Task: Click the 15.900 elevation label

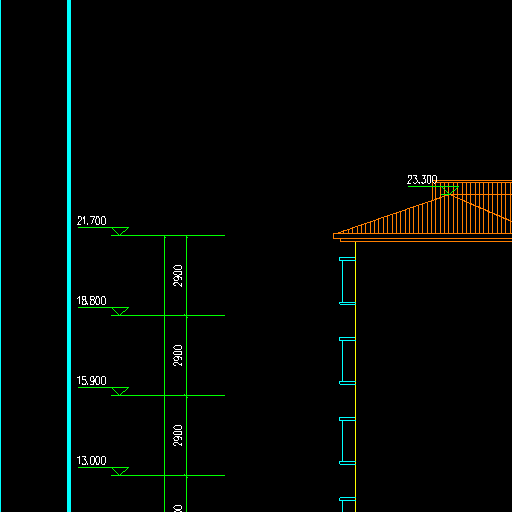Action: (92, 381)
